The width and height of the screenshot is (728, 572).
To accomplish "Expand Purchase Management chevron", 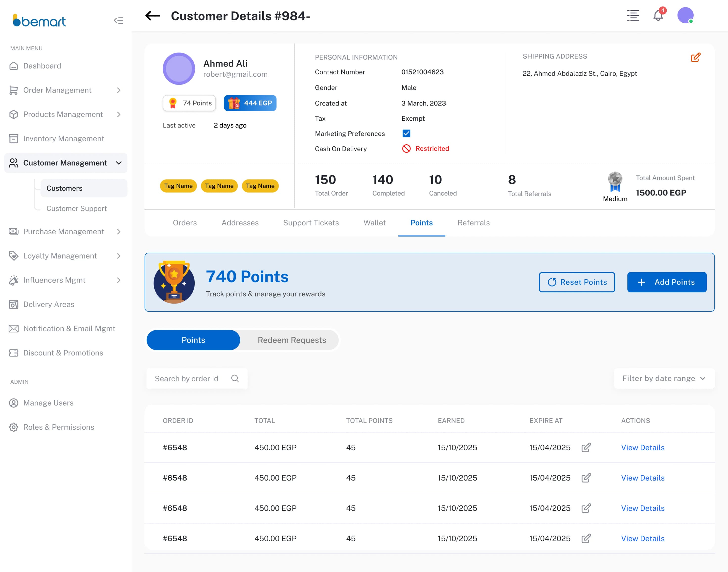I will point(119,231).
